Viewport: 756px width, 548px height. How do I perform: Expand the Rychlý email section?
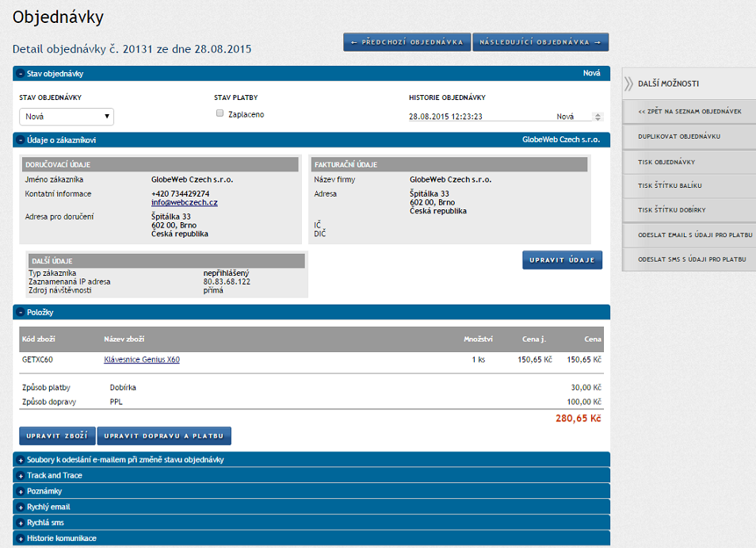point(21,508)
